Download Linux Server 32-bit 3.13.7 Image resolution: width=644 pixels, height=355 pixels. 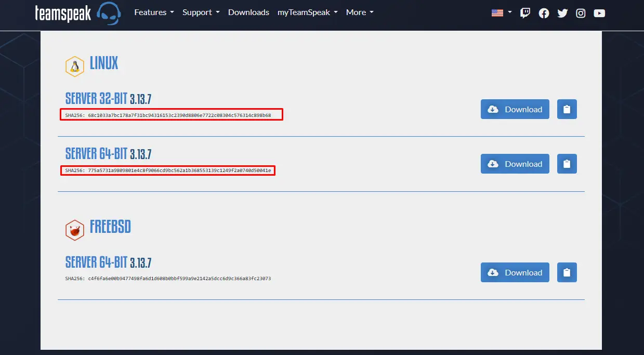tap(515, 109)
